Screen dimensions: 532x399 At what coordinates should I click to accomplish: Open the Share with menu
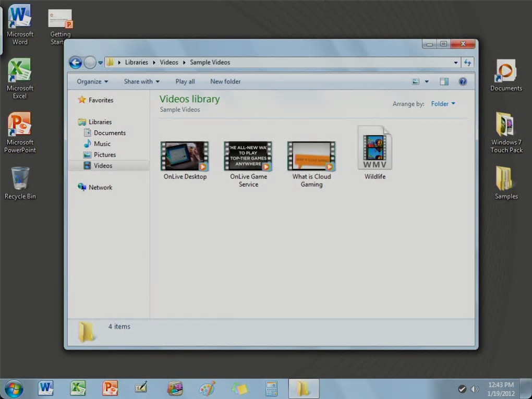click(x=141, y=81)
